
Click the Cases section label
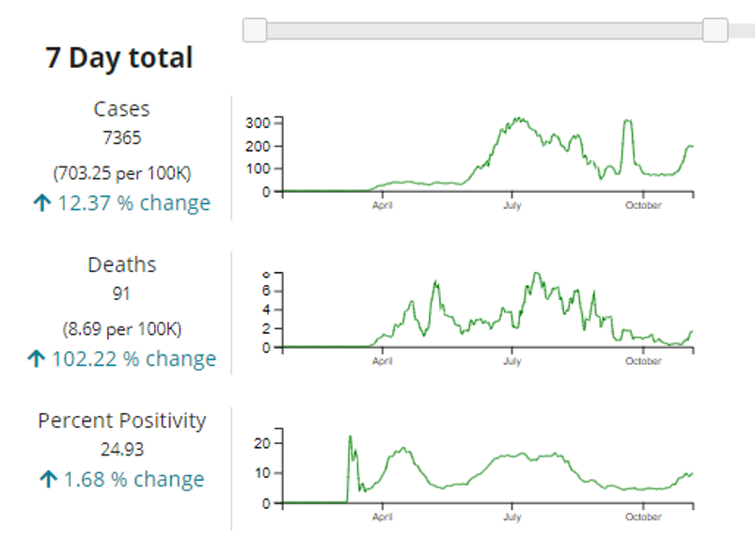(121, 109)
